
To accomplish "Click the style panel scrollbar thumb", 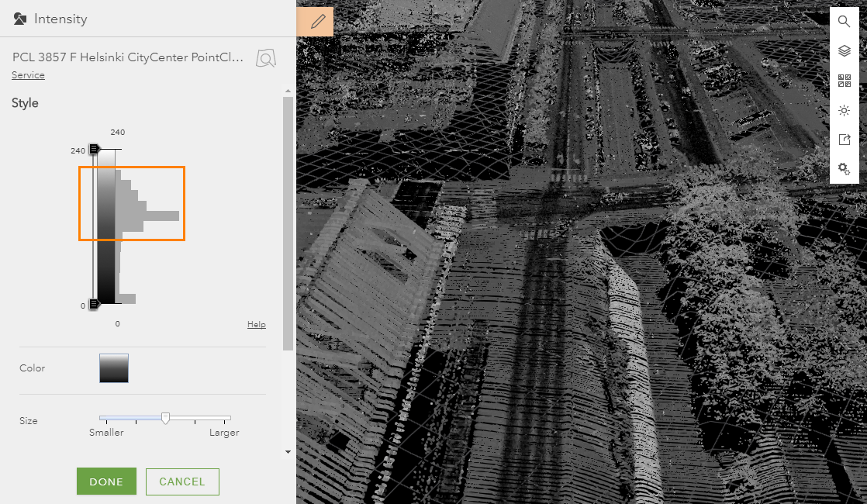I will 288,223.
